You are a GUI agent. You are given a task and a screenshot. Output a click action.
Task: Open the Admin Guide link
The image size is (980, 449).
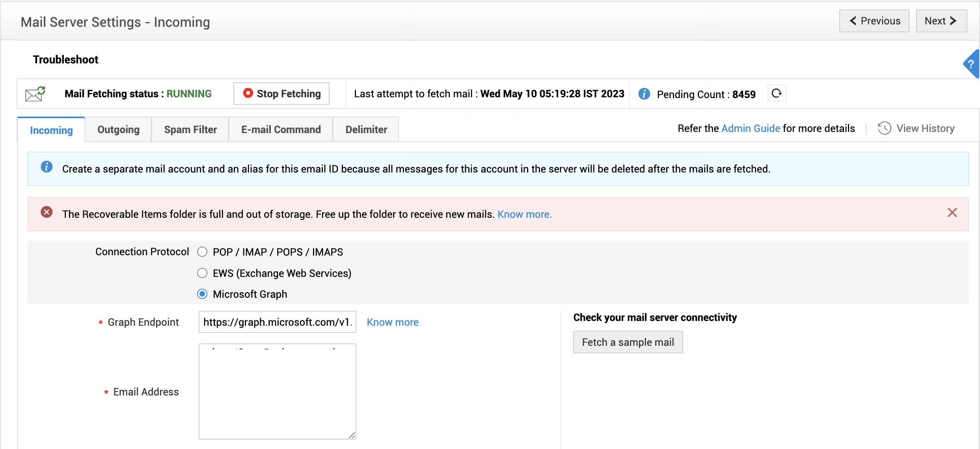(751, 128)
